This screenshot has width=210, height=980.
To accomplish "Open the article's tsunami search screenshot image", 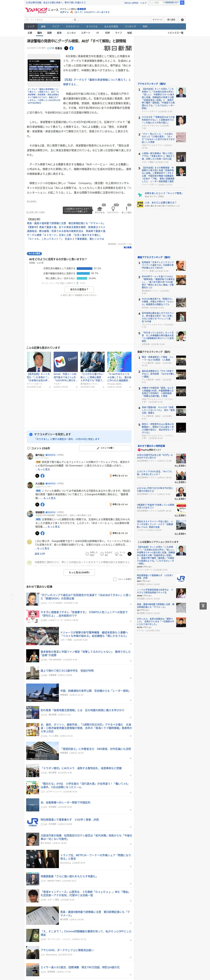I will pyautogui.click(x=44, y=70).
